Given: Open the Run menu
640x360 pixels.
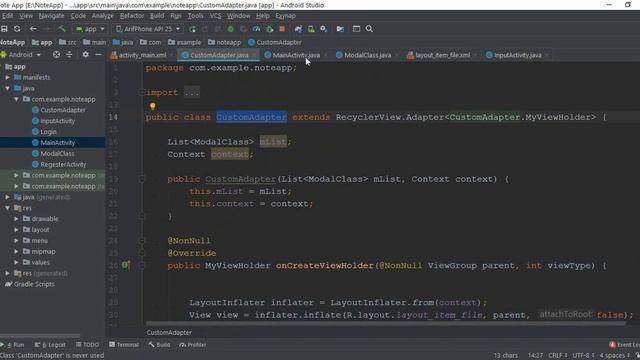Looking at the screenshot, I should click(x=176, y=16).
